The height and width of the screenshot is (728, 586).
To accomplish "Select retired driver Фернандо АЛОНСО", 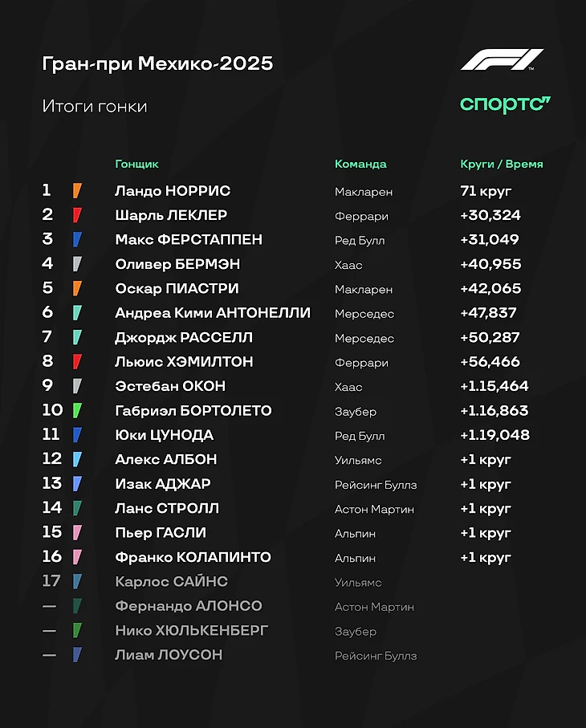I will click(x=189, y=606).
